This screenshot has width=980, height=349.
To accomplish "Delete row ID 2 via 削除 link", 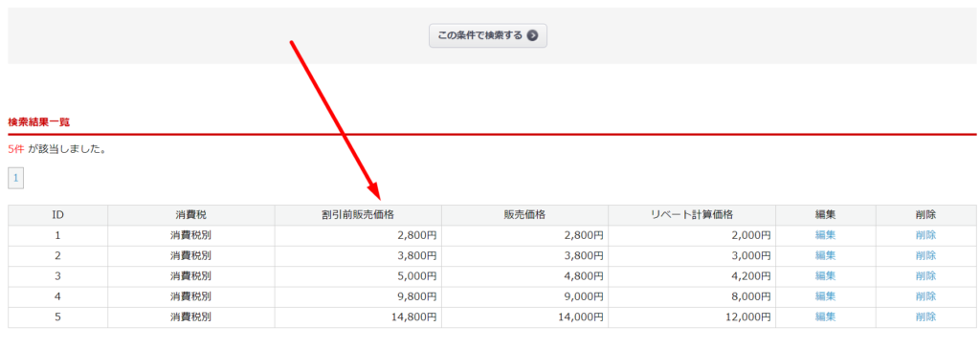I will coord(925,255).
